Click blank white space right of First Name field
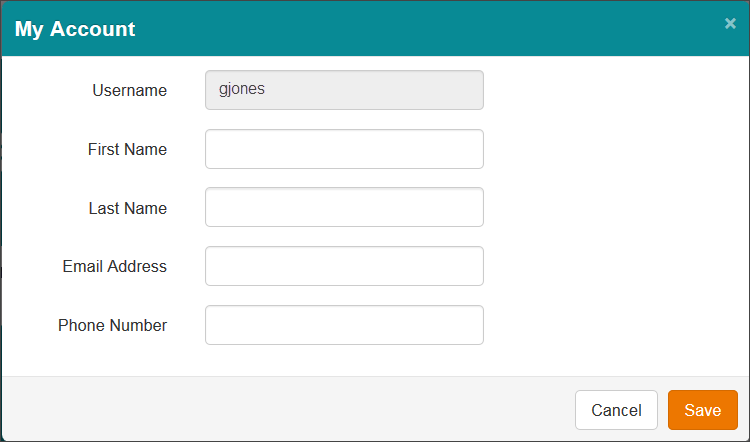Screen dimensions: 750x442 tap(615, 149)
